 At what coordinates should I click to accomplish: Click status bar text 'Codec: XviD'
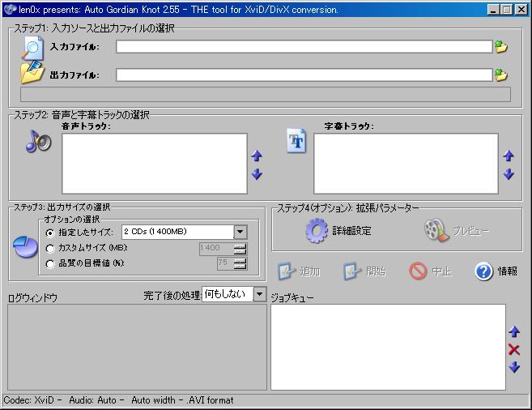[x=29, y=400]
